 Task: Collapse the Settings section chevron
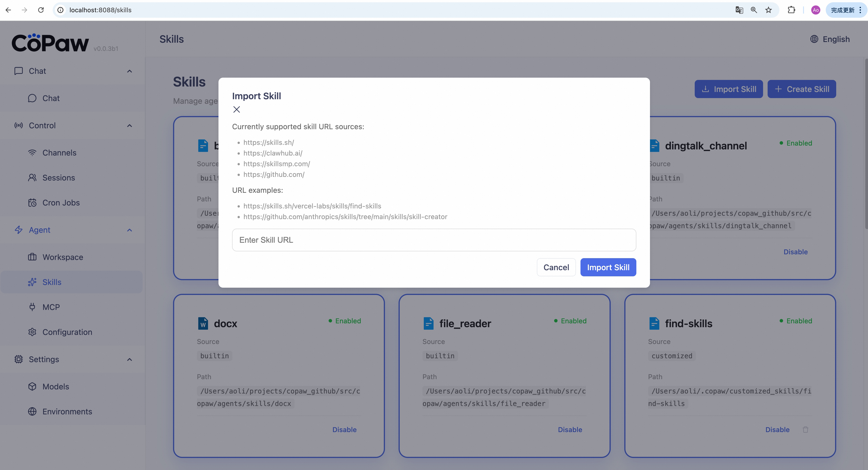click(129, 359)
